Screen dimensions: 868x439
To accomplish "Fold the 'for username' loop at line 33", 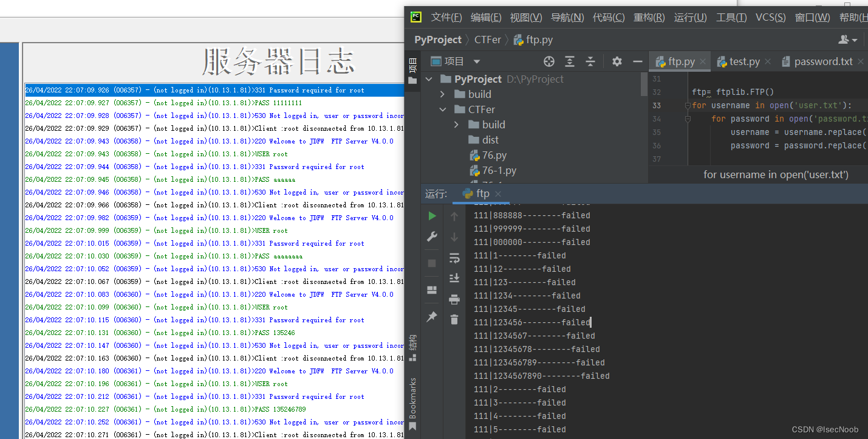I will [x=688, y=105].
